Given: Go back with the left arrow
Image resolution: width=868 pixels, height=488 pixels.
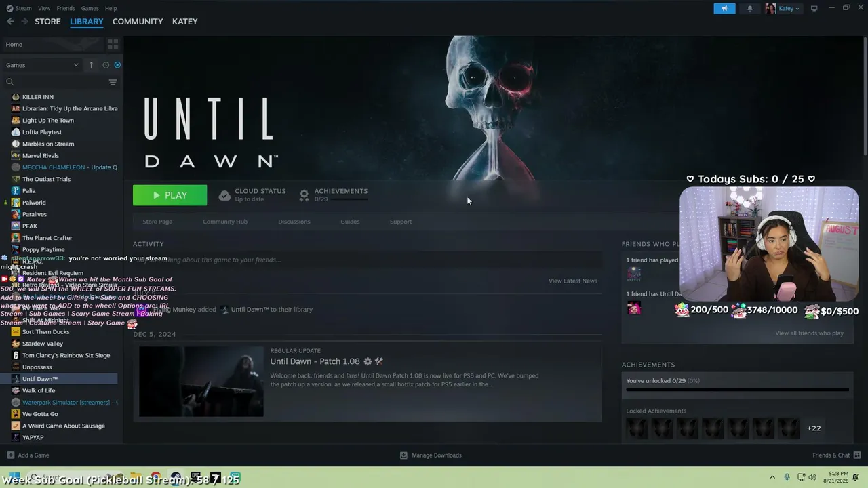Looking at the screenshot, I should 10,22.
